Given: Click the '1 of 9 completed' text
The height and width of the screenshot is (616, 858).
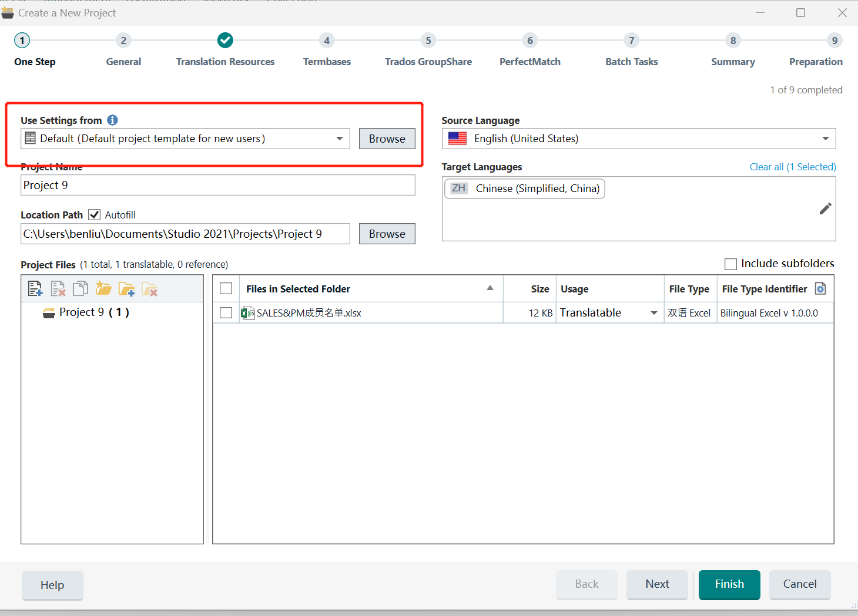Looking at the screenshot, I should [x=806, y=90].
